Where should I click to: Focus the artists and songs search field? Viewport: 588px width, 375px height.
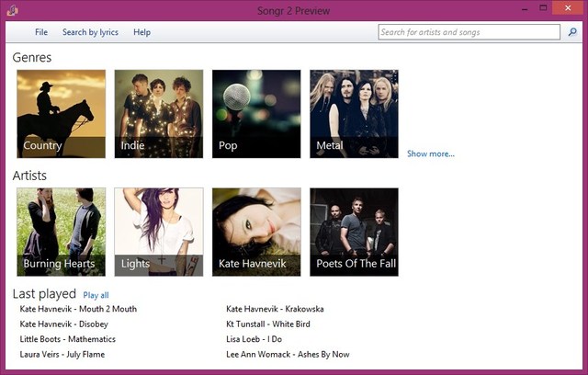(x=467, y=32)
